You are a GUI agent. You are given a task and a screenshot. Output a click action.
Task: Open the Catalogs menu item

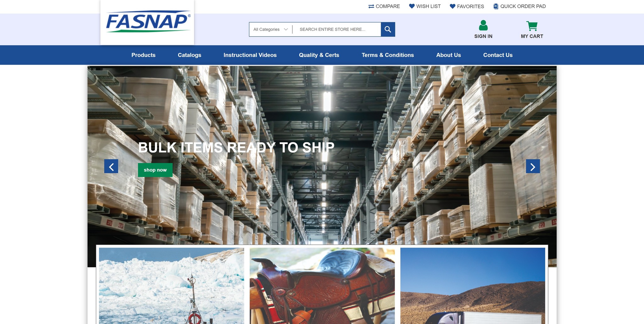(190, 55)
